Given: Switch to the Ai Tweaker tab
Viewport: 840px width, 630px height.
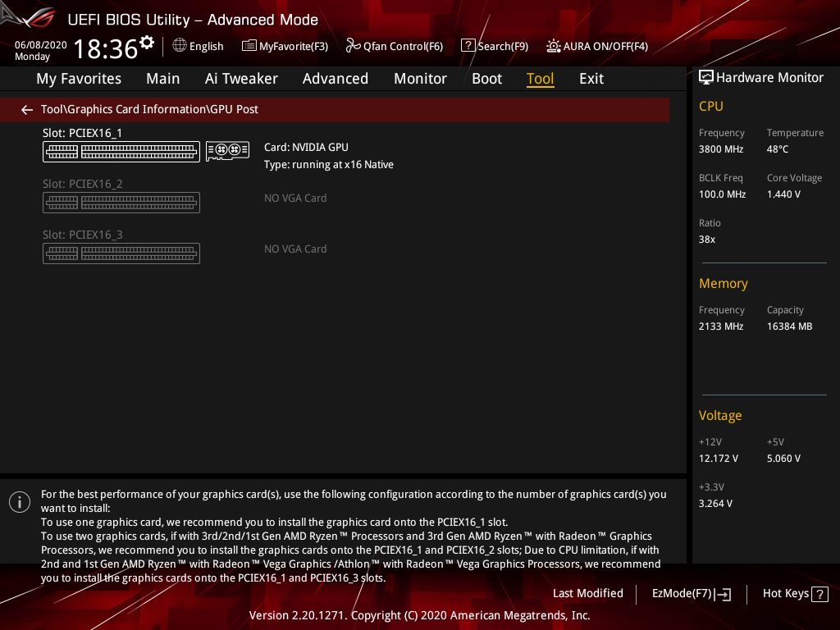Looking at the screenshot, I should (241, 79).
